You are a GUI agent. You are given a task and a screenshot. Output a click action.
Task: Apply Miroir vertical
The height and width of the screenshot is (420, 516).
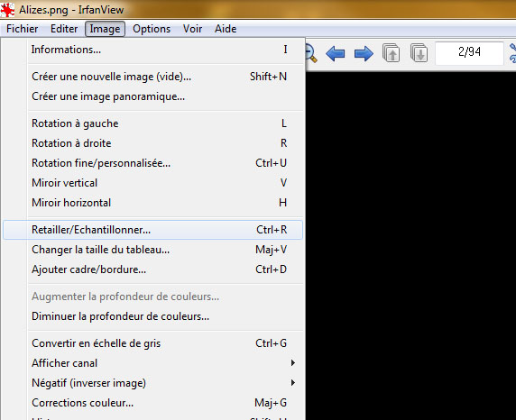click(x=152, y=183)
